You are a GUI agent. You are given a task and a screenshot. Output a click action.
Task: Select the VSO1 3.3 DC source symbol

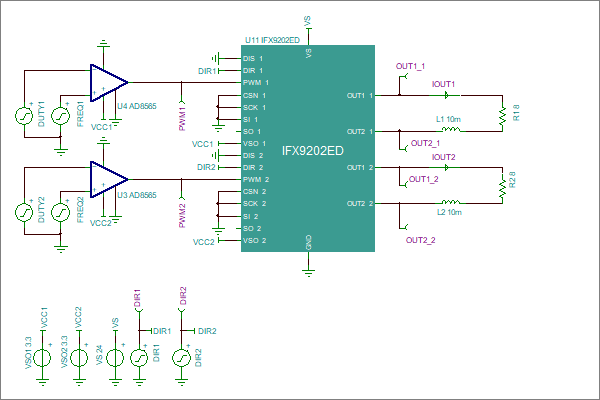[42, 358]
